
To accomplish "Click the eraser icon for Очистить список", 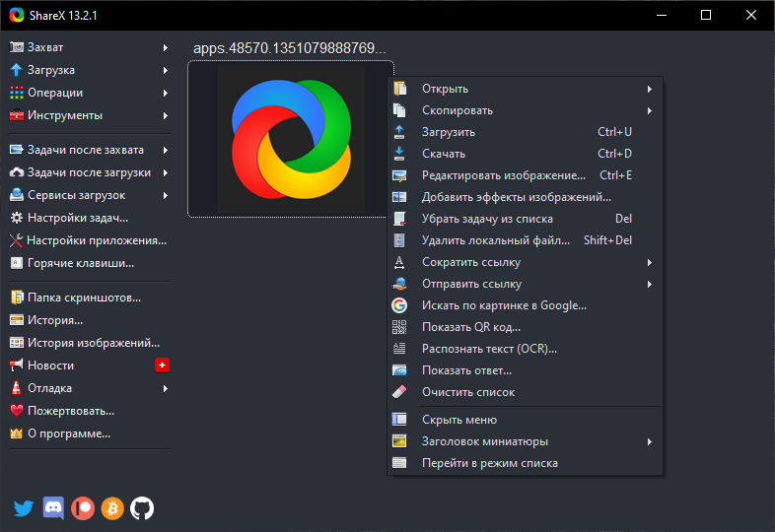I will 399,392.
